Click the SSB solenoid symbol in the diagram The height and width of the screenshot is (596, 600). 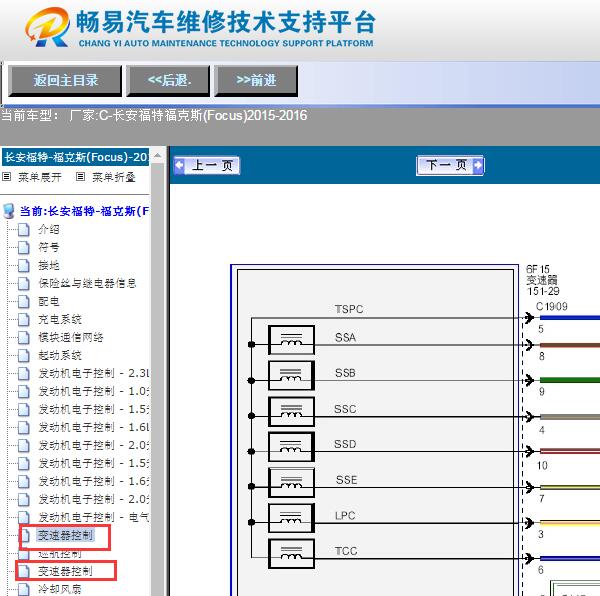click(291, 376)
